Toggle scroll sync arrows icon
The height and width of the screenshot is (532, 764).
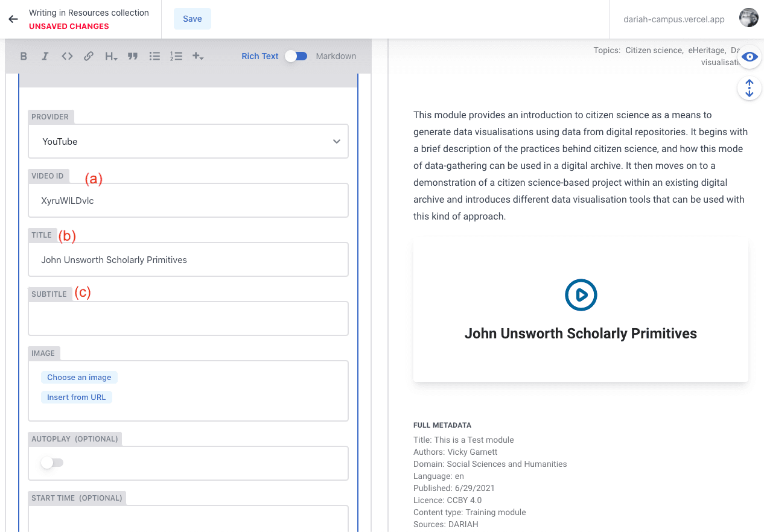pyautogui.click(x=750, y=88)
